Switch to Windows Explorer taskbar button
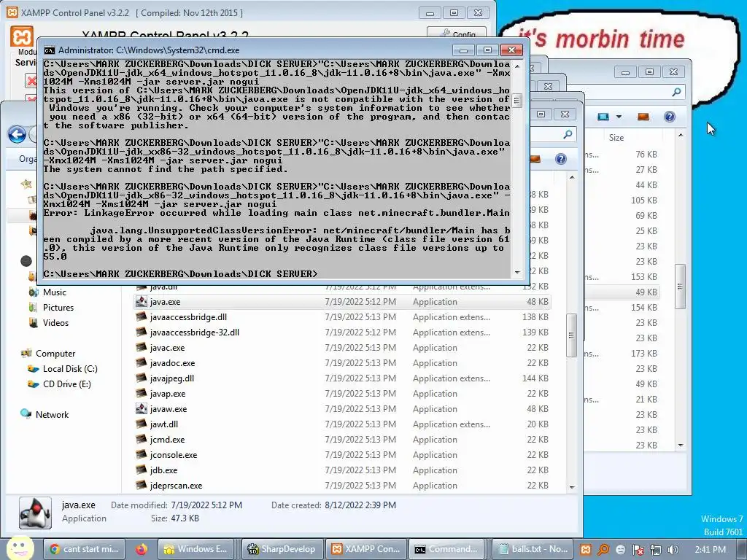Viewport: 747px width, 560px height. [x=196, y=549]
